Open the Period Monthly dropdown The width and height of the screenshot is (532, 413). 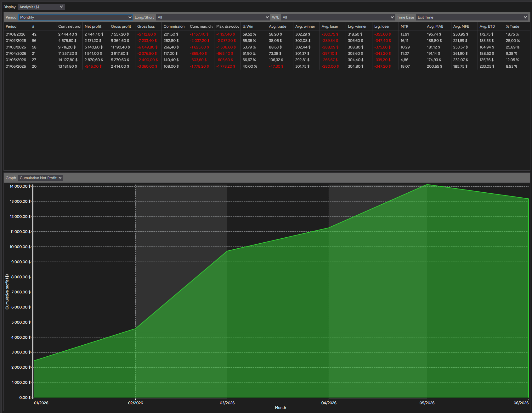point(75,17)
